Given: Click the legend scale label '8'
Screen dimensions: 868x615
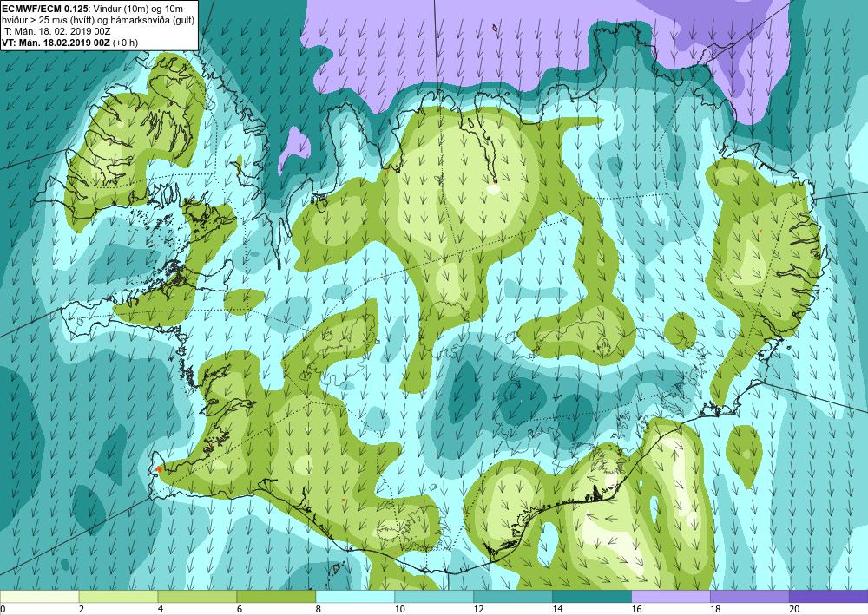Looking at the screenshot, I should [319, 609].
